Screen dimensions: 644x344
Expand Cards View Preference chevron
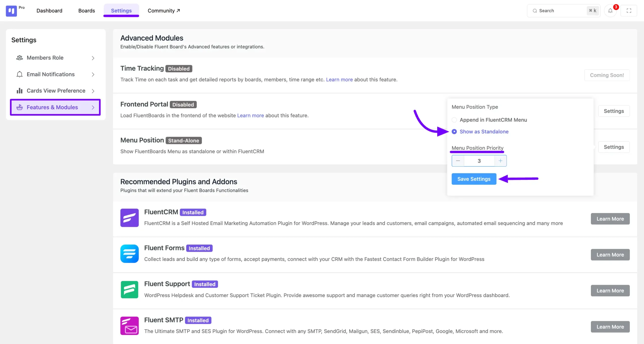pos(93,91)
